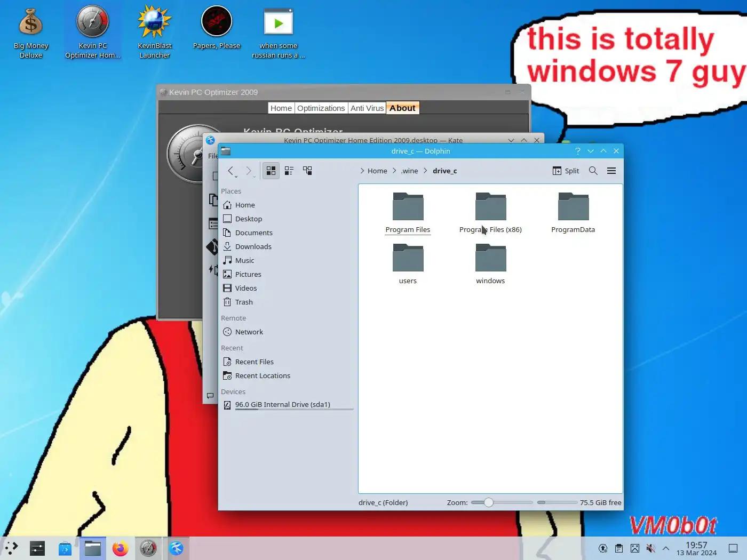
Task: Open the updates tray icon
Action: 603,548
